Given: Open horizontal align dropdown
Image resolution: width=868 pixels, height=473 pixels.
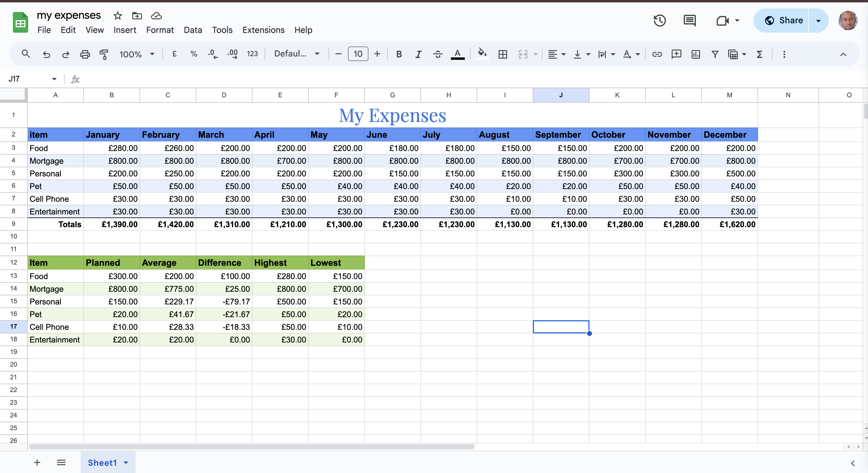Looking at the screenshot, I should [x=556, y=54].
